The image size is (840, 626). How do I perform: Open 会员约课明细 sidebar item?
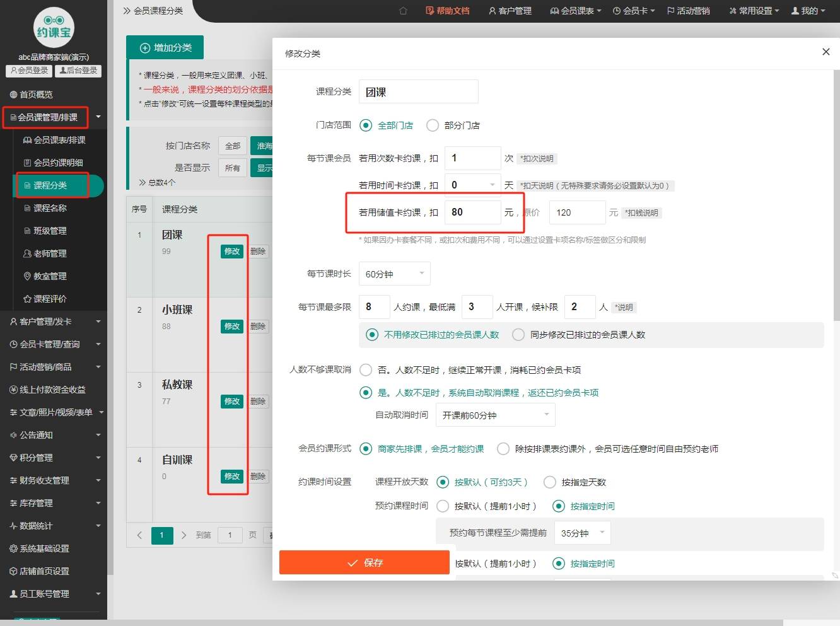(x=53, y=163)
